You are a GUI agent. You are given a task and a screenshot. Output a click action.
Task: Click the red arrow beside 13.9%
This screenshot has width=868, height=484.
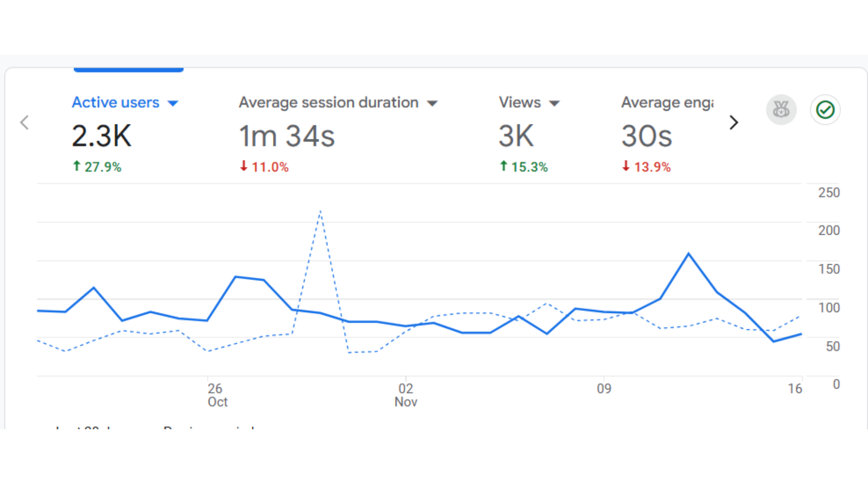626,166
